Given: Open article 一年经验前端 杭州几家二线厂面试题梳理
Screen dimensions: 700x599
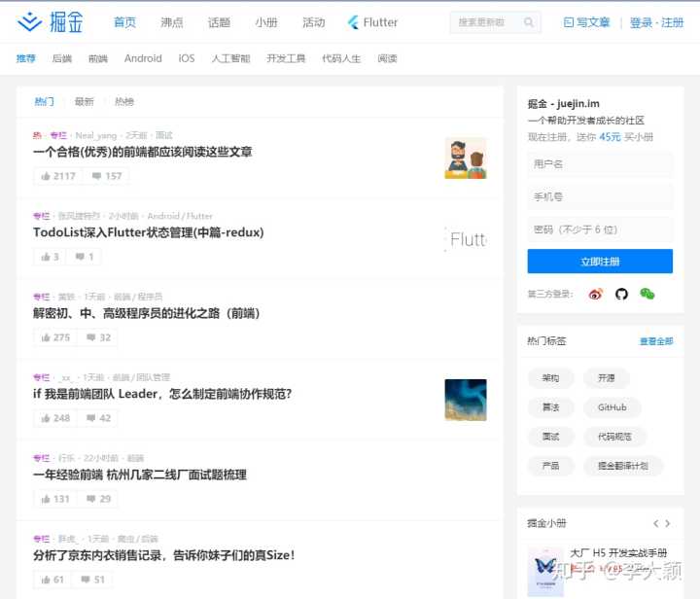Looking at the screenshot, I should click(140, 475).
